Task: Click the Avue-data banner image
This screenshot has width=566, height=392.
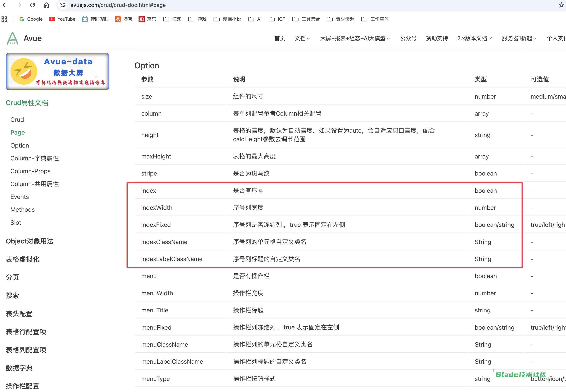Action: tap(57, 71)
